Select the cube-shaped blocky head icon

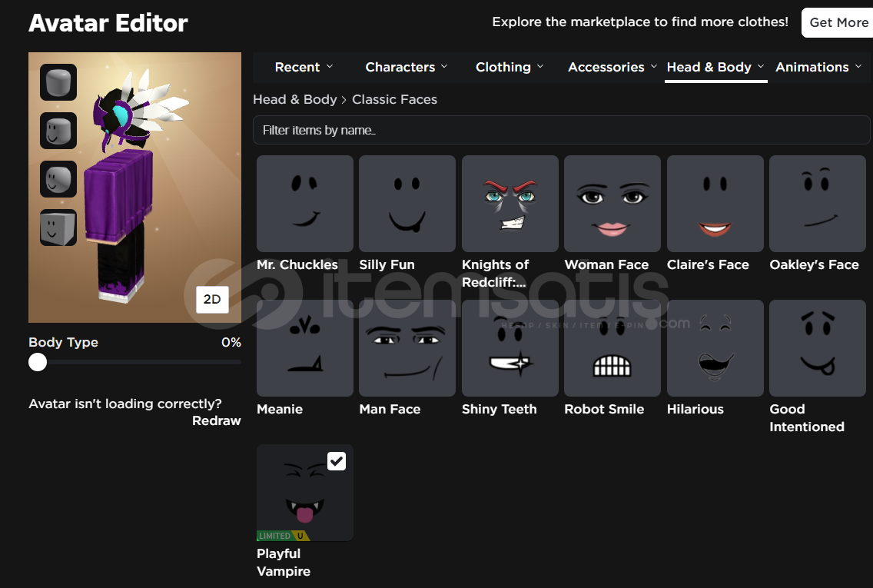(x=58, y=228)
